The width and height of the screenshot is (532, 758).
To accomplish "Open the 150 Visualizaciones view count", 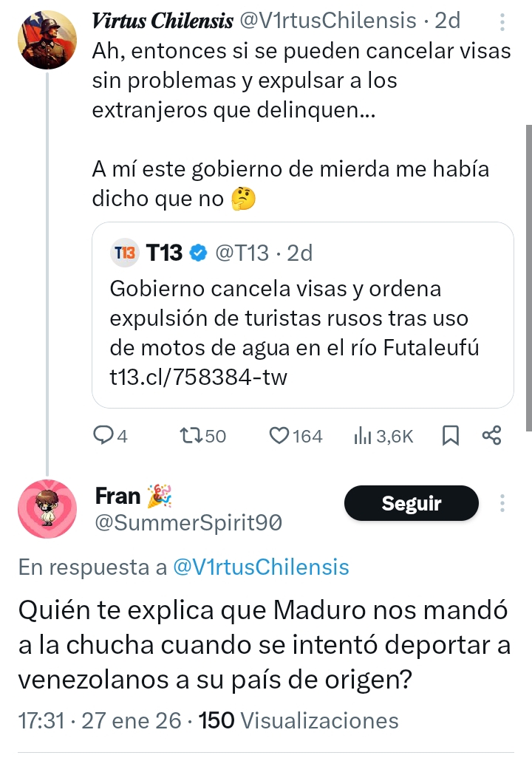I will point(299,720).
